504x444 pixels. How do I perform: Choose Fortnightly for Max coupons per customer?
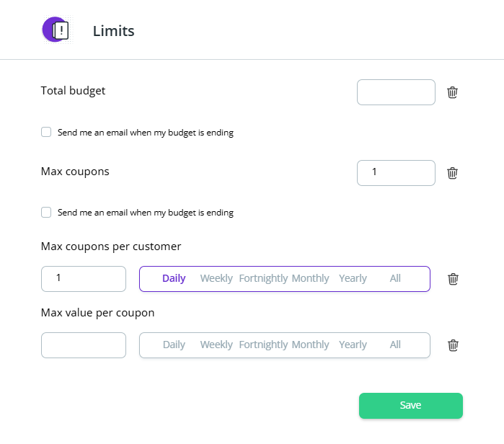pyautogui.click(x=263, y=279)
